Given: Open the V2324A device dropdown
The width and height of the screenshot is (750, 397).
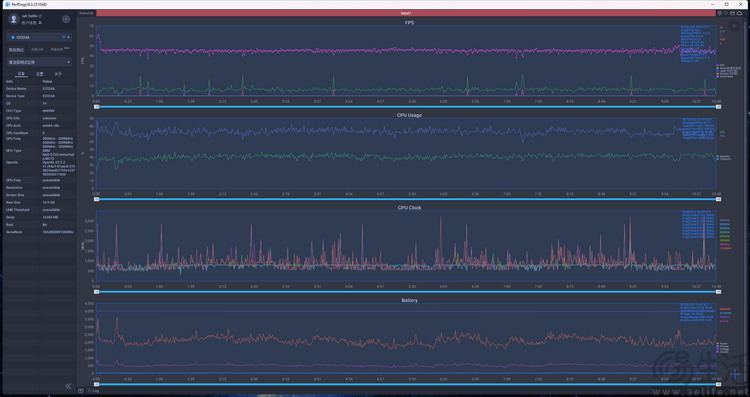Looking at the screenshot, I should (39, 37).
